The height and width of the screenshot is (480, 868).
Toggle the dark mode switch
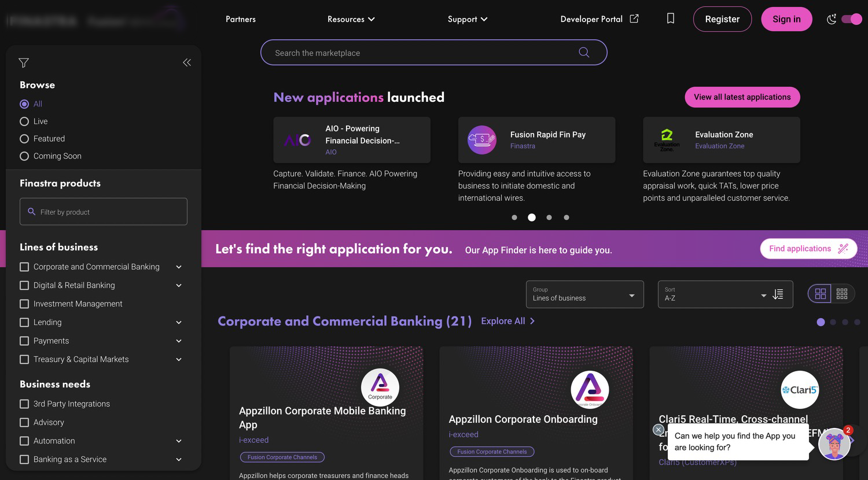851,19
